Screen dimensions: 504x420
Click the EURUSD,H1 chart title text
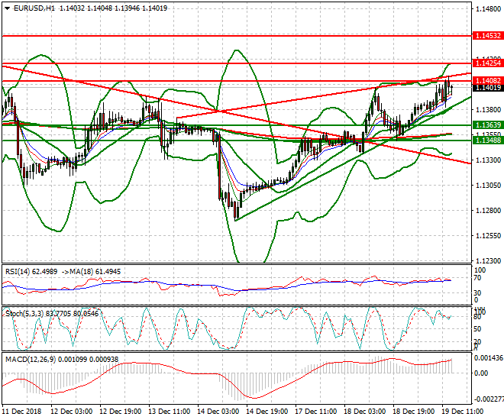[x=34, y=8]
